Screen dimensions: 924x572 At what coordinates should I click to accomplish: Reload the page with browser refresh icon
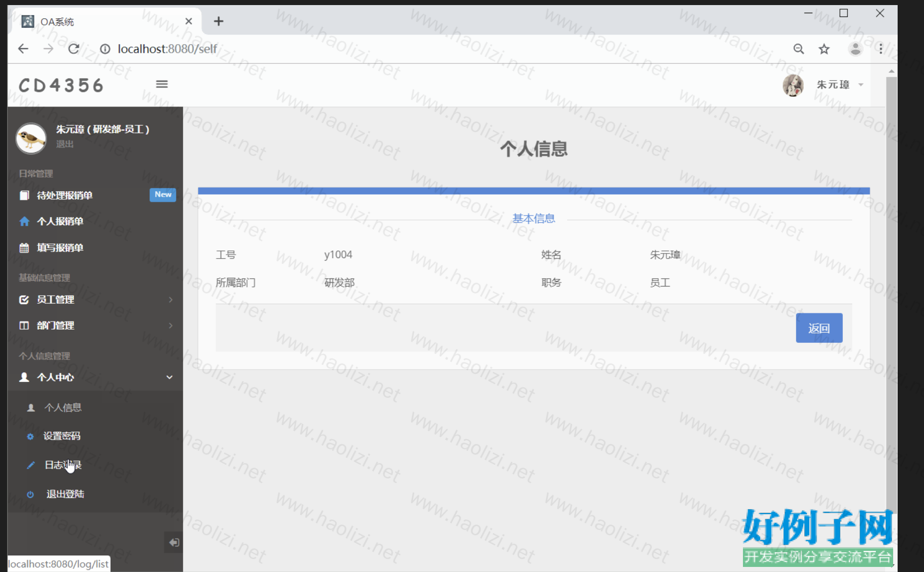coord(74,49)
